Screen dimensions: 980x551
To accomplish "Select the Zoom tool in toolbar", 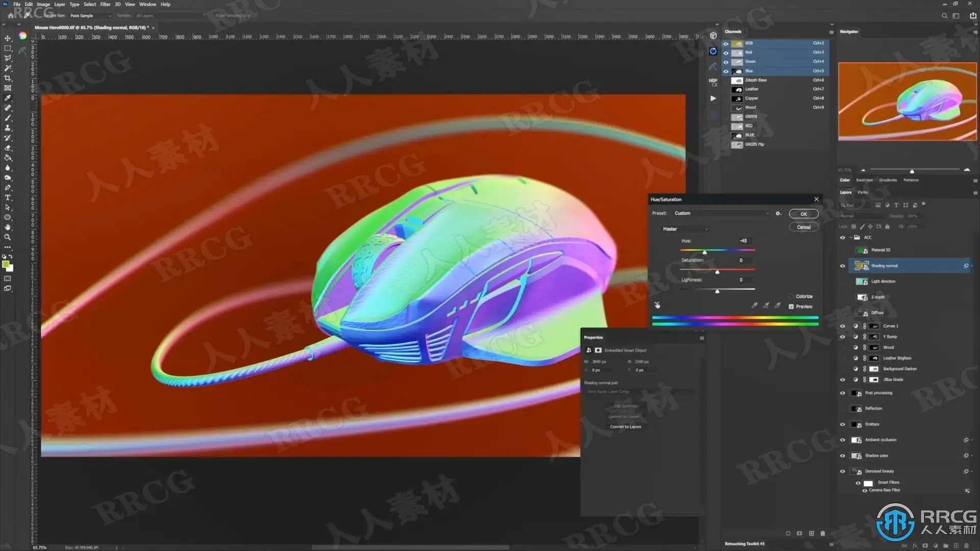I will 8,237.
